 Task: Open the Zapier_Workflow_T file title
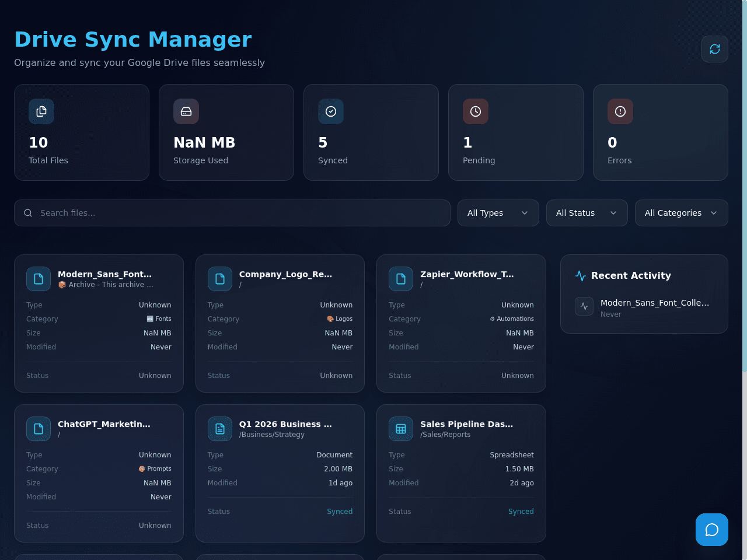[x=467, y=274]
